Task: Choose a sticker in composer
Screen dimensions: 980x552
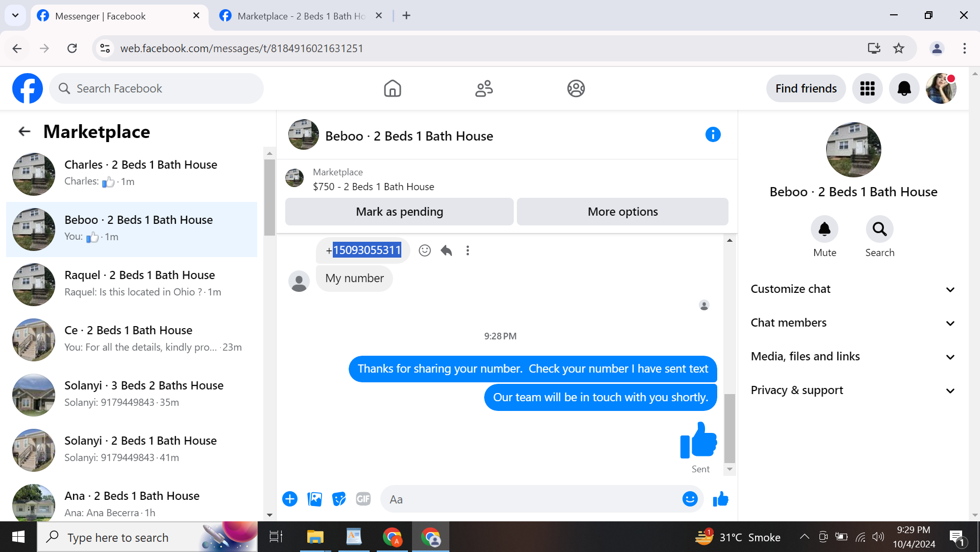Action: [339, 499]
